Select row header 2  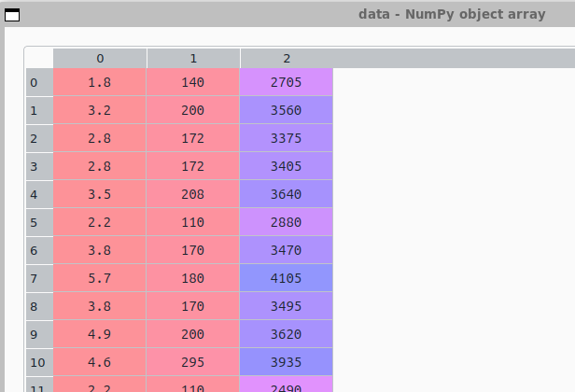tap(39, 139)
